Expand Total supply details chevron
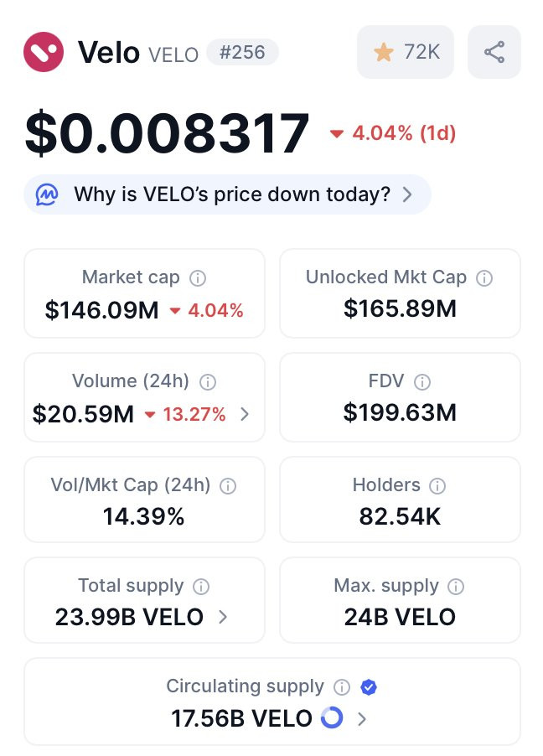The image size is (543, 756). click(222, 617)
